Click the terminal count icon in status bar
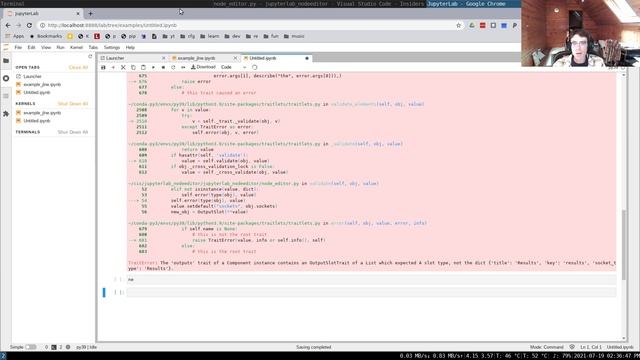The image size is (640, 360). [53, 347]
